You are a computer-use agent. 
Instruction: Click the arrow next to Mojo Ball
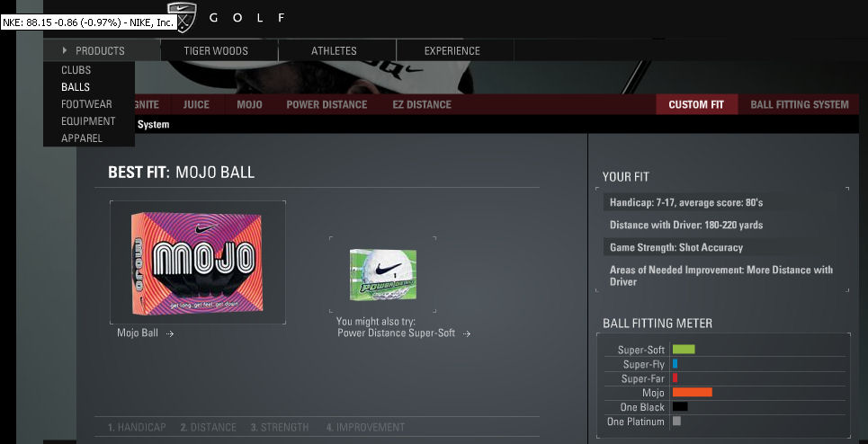click(x=170, y=334)
